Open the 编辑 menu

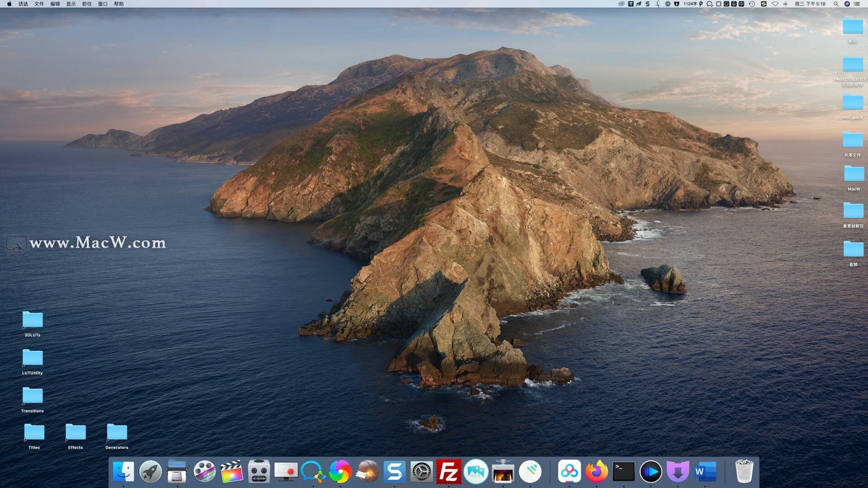[x=55, y=4]
